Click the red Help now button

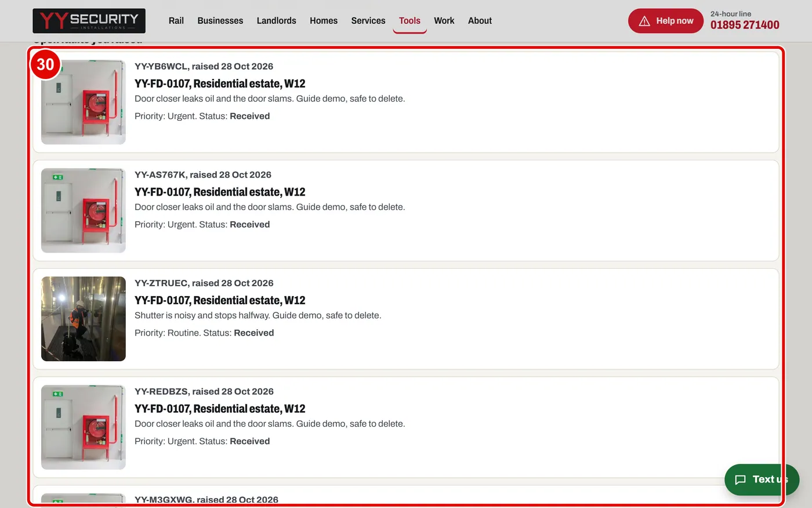[x=666, y=21]
